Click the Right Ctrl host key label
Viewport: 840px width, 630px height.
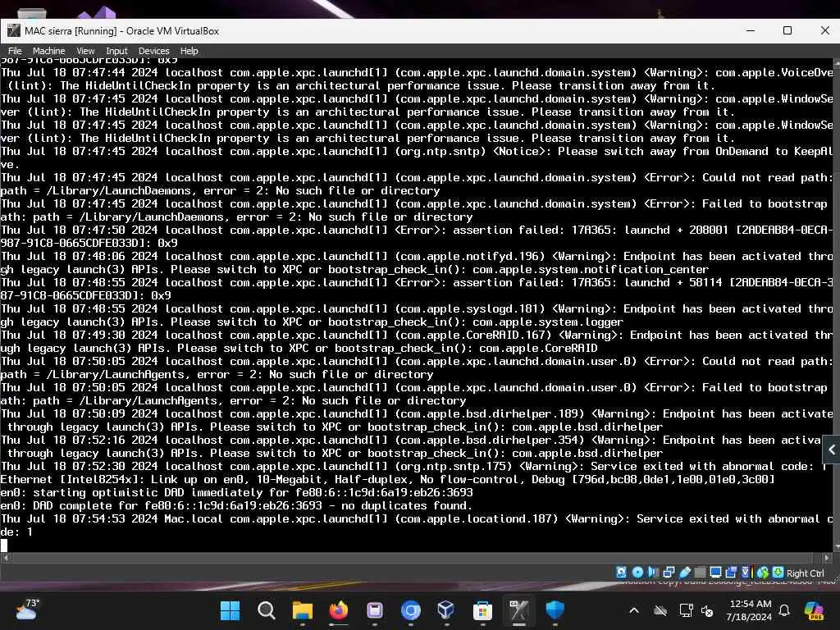(x=806, y=573)
